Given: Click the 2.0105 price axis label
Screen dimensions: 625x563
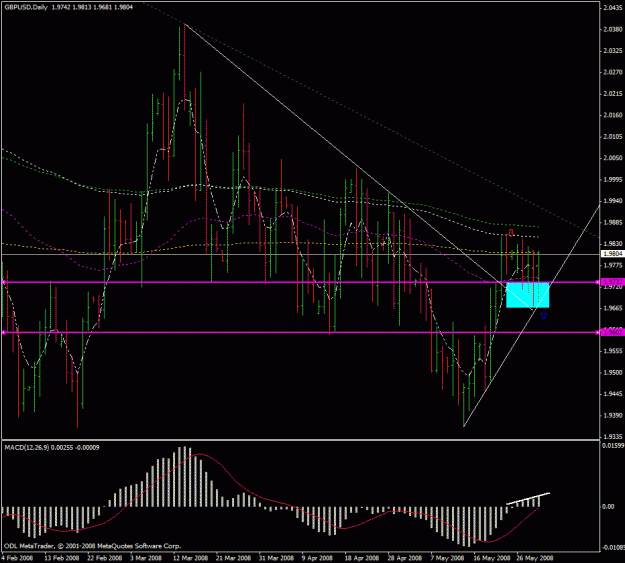Looking at the screenshot, I should click(613, 137).
